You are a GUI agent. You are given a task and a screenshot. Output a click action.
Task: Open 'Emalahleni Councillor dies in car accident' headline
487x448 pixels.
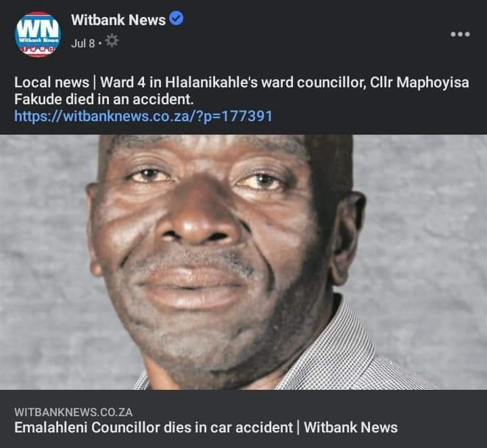point(154,428)
